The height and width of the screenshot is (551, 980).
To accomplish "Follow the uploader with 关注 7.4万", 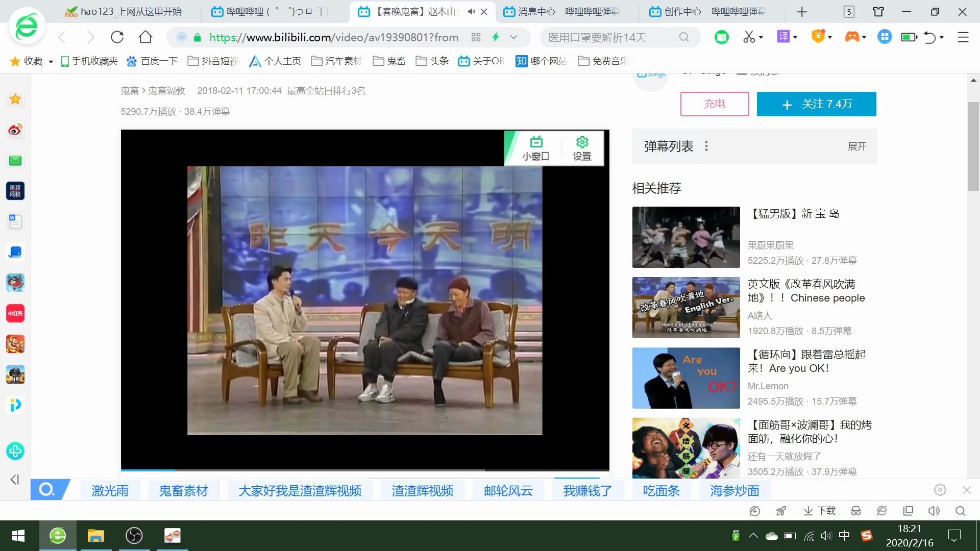I will coord(817,104).
